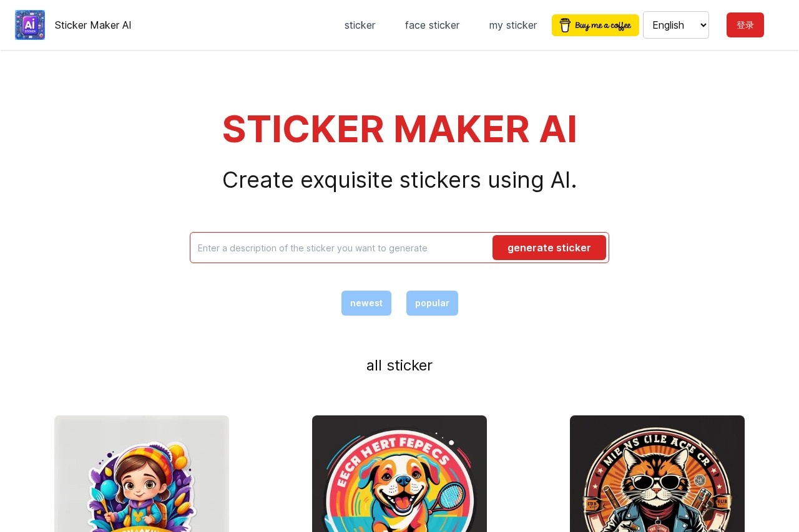The height and width of the screenshot is (532, 799).
Task: Click the Sticker Maker AI site title
Action: 93,25
